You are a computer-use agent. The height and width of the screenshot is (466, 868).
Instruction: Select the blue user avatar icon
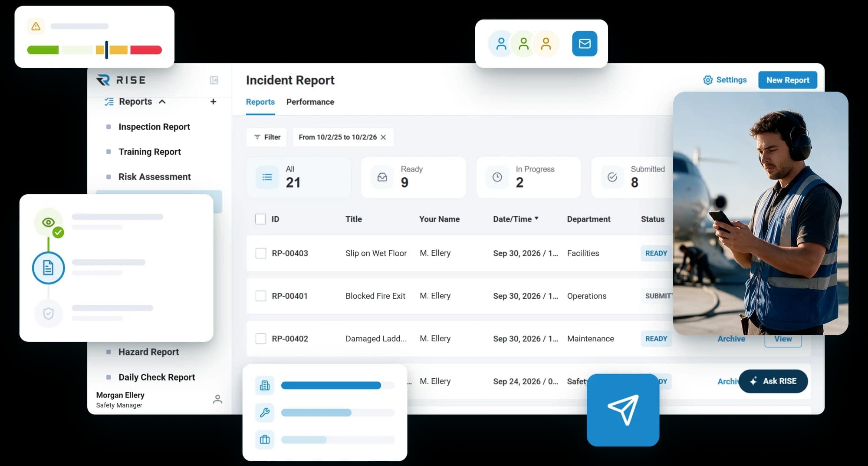(501, 43)
